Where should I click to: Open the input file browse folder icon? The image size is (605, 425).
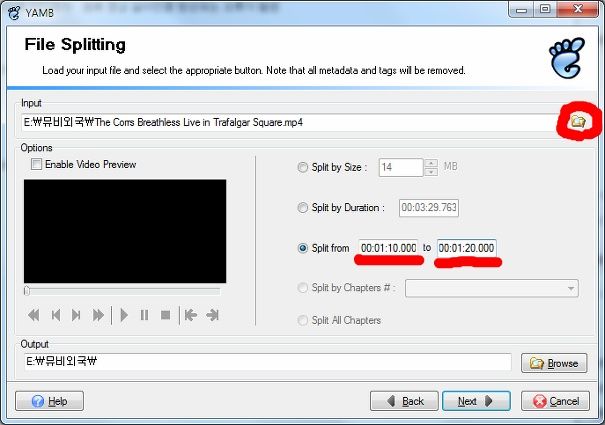(578, 122)
